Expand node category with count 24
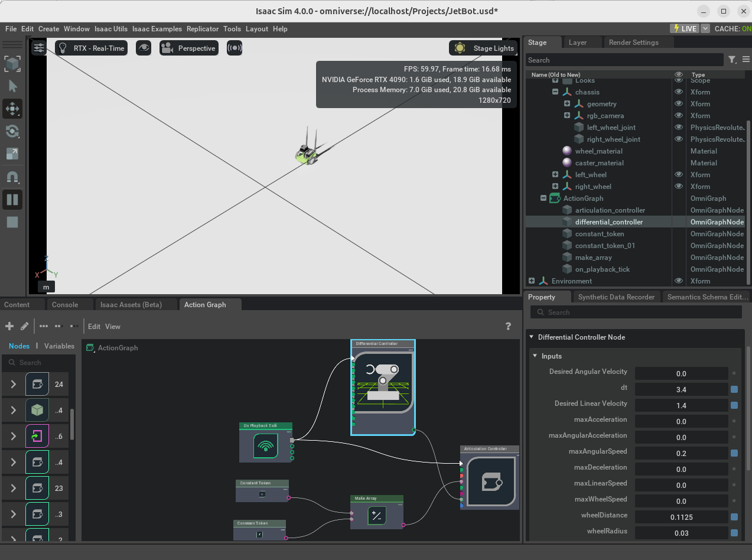Viewport: 752px width, 560px height. (x=13, y=385)
